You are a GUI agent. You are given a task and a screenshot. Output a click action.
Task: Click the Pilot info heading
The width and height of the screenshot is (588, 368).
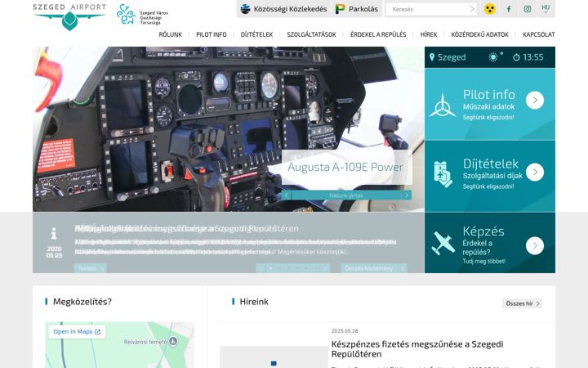coord(489,94)
